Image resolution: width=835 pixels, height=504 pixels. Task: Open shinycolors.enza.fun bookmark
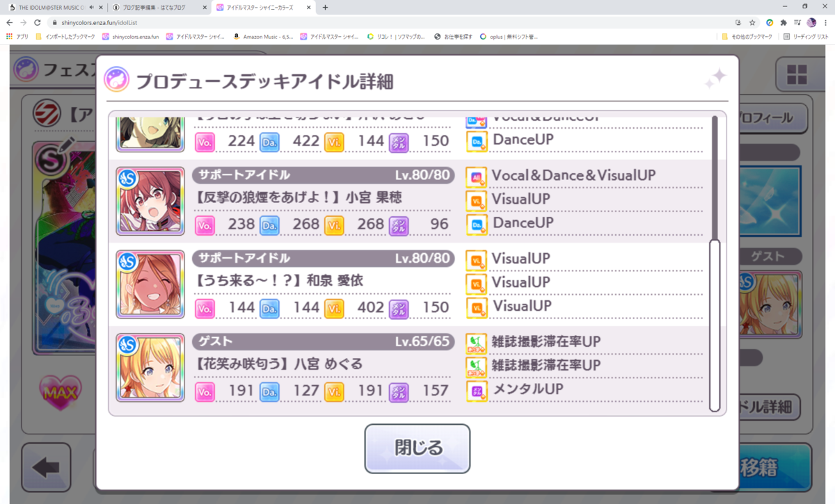pyautogui.click(x=132, y=36)
